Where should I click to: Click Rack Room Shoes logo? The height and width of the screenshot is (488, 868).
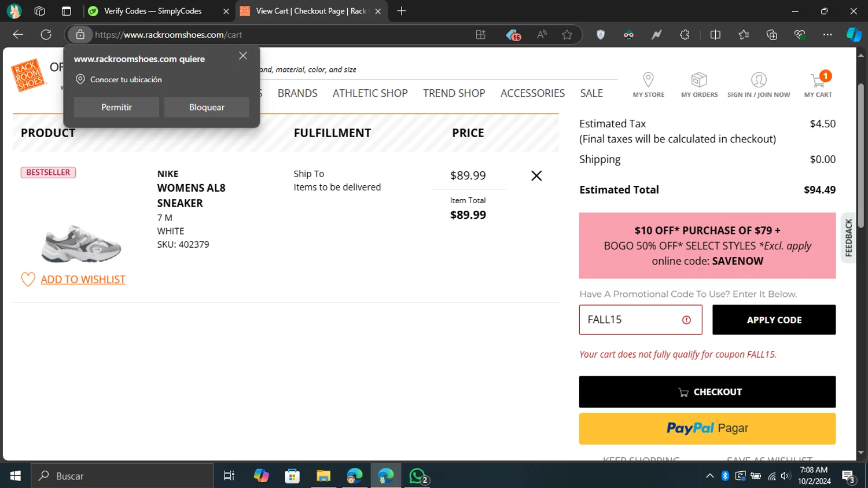coord(28,75)
